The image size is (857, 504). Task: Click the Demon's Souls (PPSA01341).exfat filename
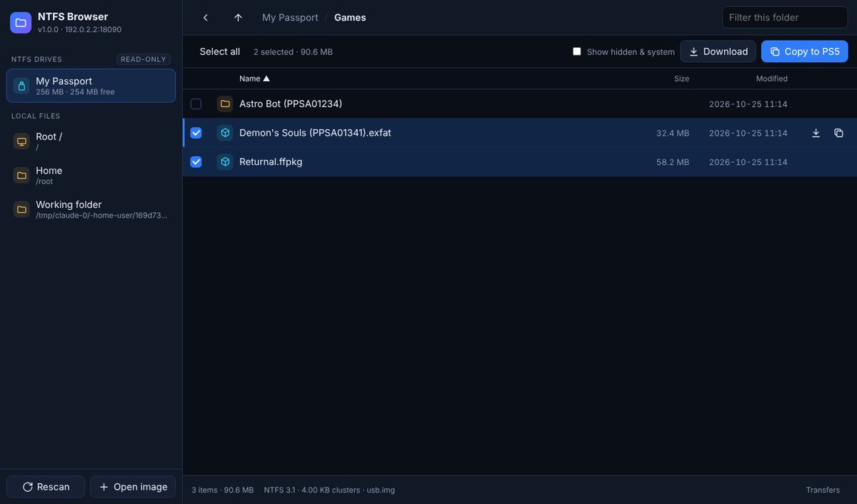[315, 133]
